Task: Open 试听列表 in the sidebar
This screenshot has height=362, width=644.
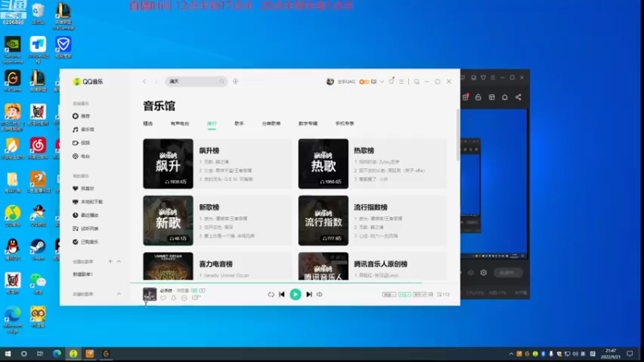Action: 85,228
